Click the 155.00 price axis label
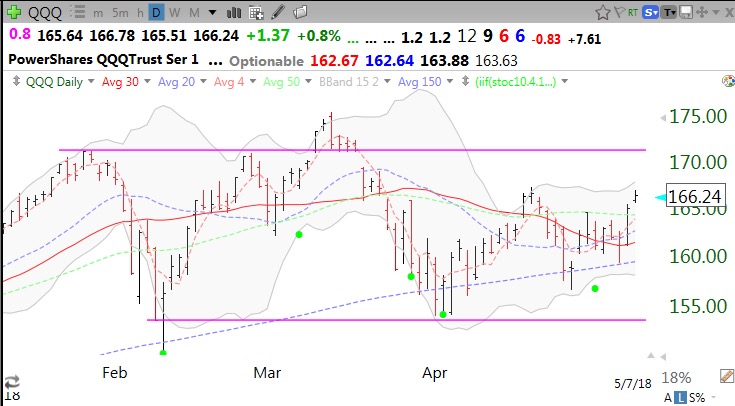 coord(698,306)
